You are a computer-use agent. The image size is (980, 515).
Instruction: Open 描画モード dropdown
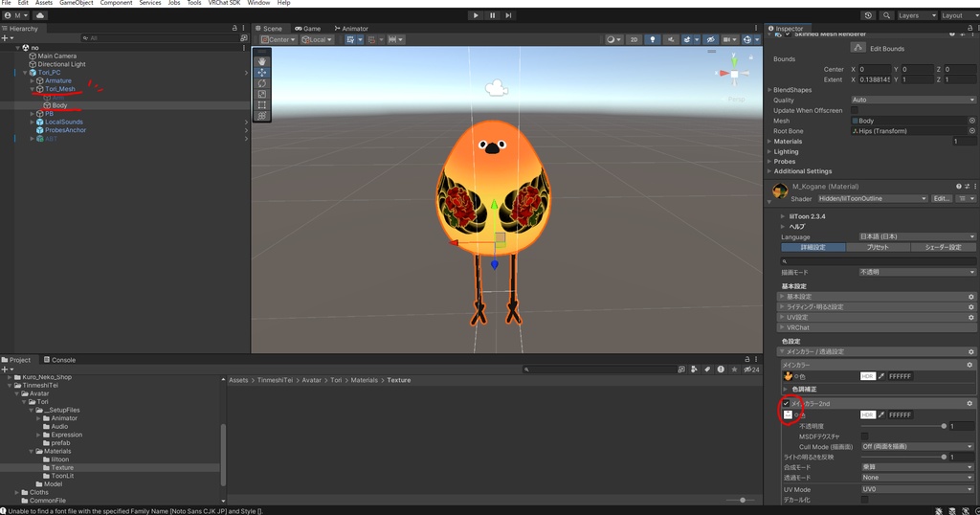coord(917,273)
